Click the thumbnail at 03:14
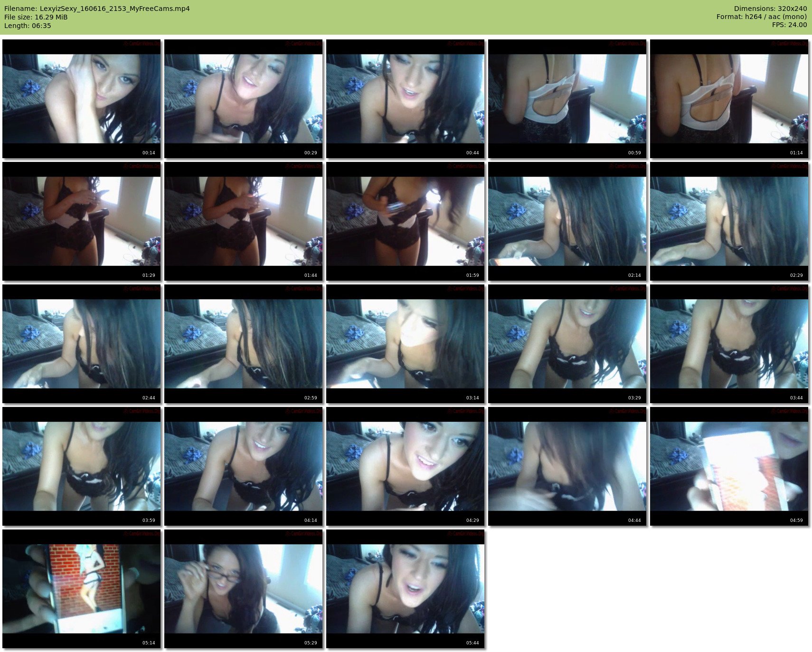This screenshot has width=812, height=652. [405, 344]
